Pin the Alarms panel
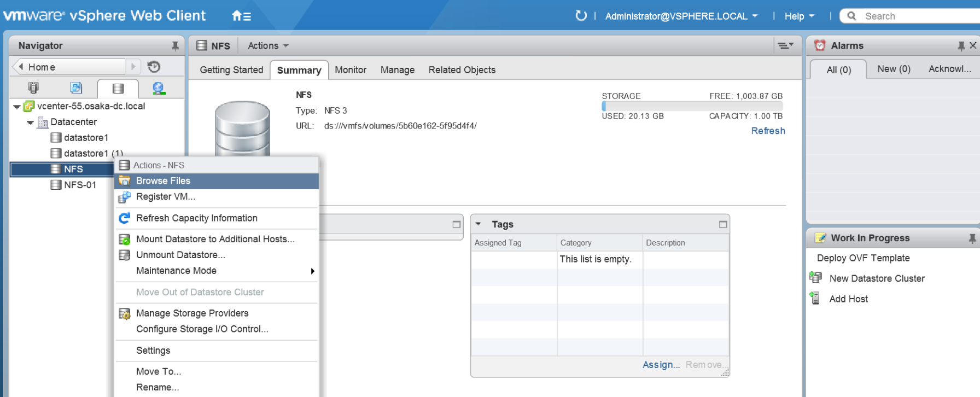 pyautogui.click(x=961, y=46)
